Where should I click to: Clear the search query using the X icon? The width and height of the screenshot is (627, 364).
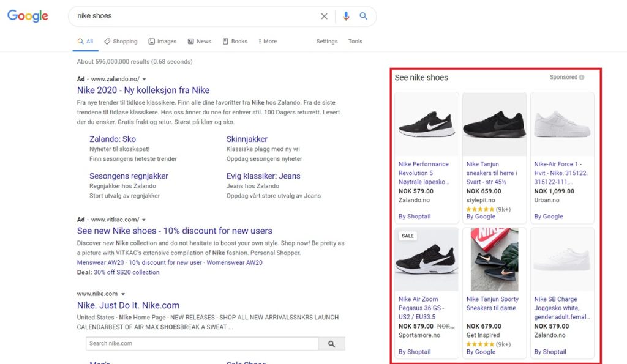tap(325, 16)
